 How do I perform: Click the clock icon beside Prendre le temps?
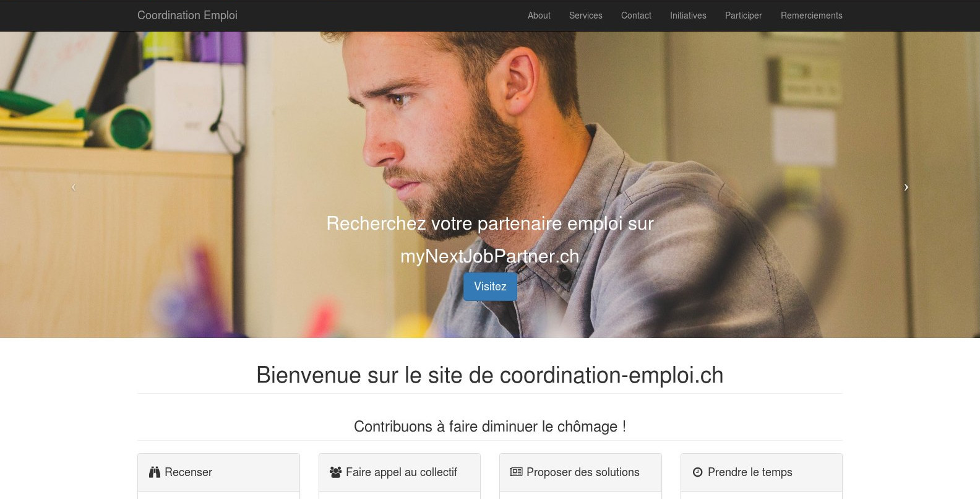pyautogui.click(x=698, y=472)
